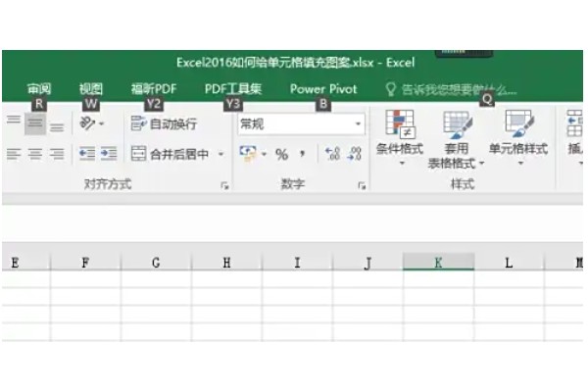The height and width of the screenshot is (392, 588).
Task: Click the top align icon
Action: click(x=14, y=120)
